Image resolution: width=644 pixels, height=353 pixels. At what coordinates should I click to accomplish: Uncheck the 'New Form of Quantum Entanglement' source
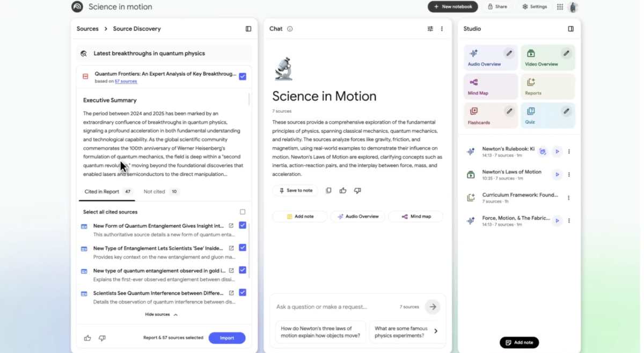[243, 226]
